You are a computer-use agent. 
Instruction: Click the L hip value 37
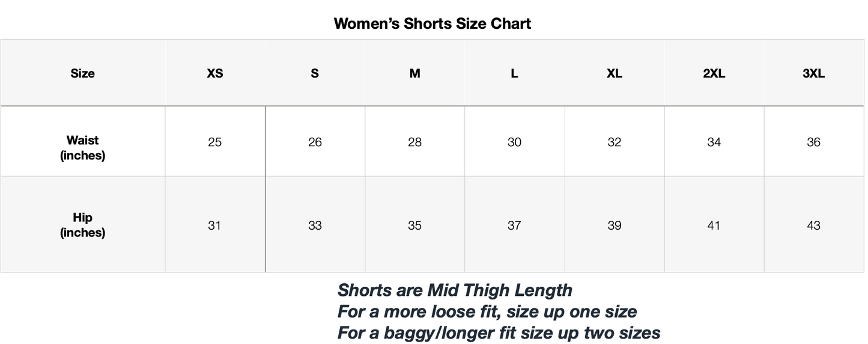(x=514, y=226)
